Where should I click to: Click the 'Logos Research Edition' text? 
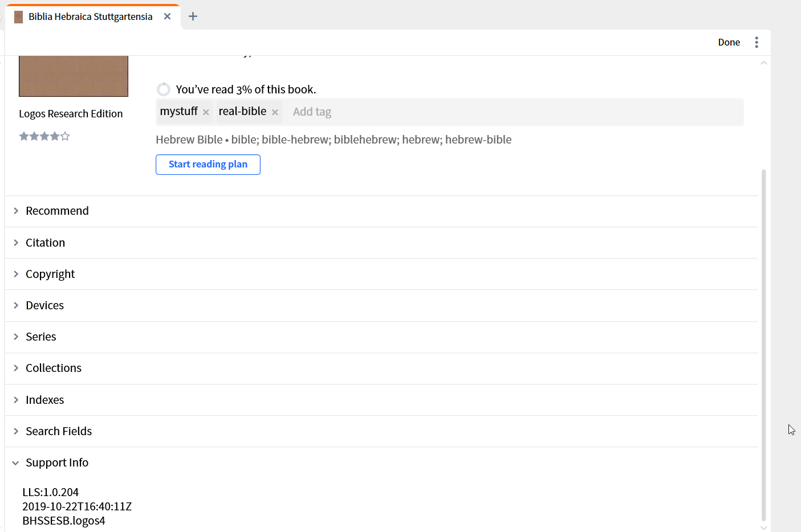pos(71,114)
